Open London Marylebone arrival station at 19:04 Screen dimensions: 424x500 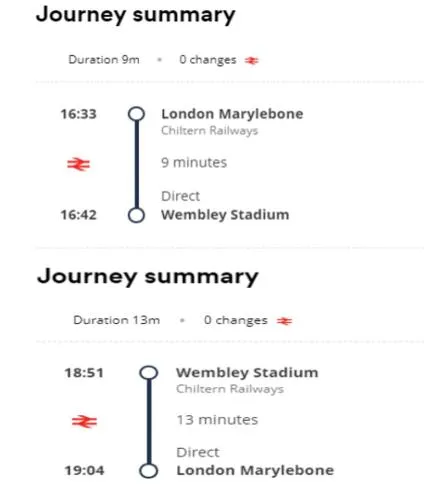[x=255, y=470]
